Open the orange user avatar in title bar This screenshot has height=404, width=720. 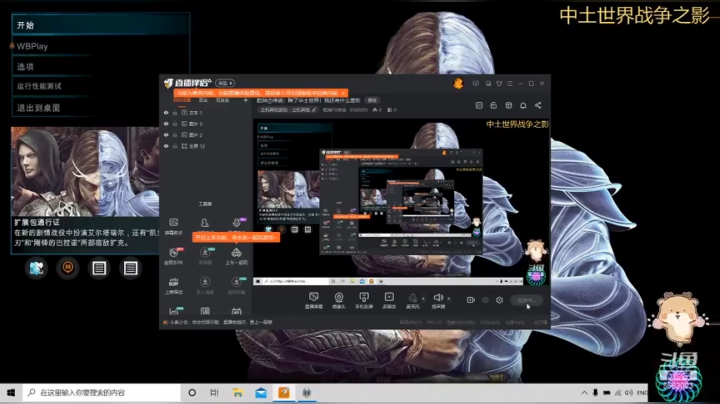click(x=458, y=84)
